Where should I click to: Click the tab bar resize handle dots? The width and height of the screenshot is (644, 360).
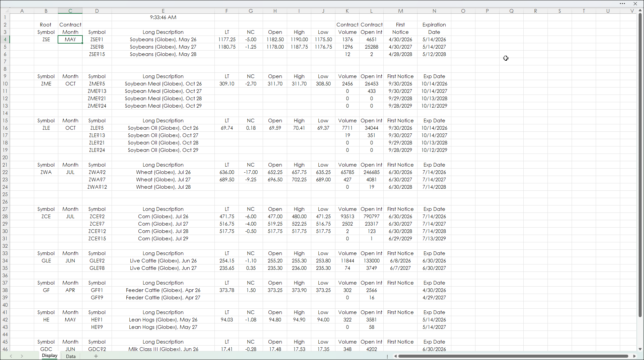coord(387,356)
